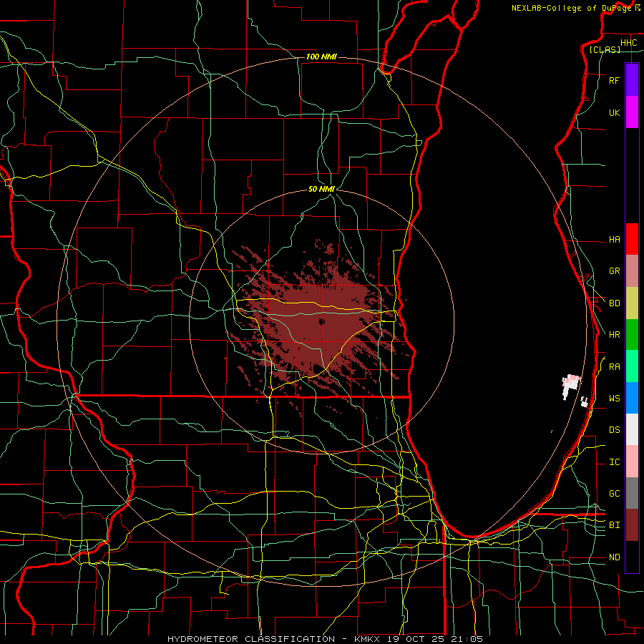Click the HR dark green legend block
The height and width of the screenshot is (644, 644).
tap(632, 335)
